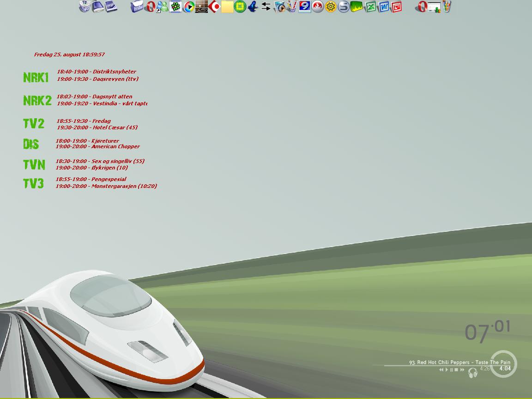
Task: Rewind the track in music player
Action: (x=441, y=370)
